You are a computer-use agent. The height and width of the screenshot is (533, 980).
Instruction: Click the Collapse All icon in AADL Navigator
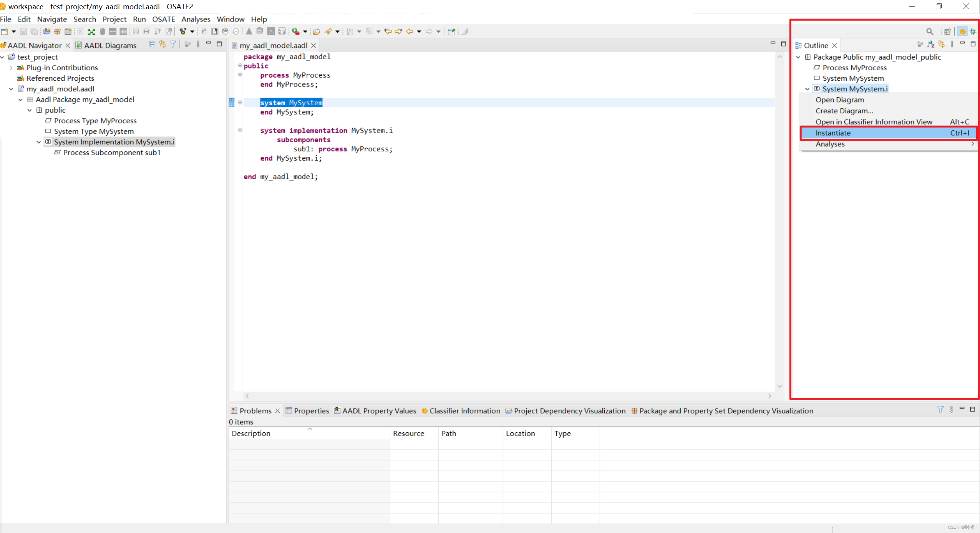152,45
